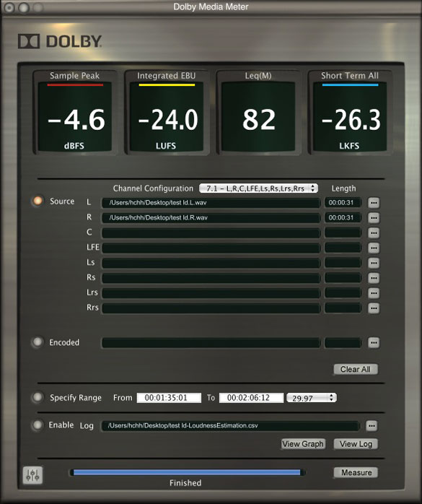Image resolution: width=422 pixels, height=504 pixels.
Task: Click the measurement progress bar
Action: (x=188, y=472)
